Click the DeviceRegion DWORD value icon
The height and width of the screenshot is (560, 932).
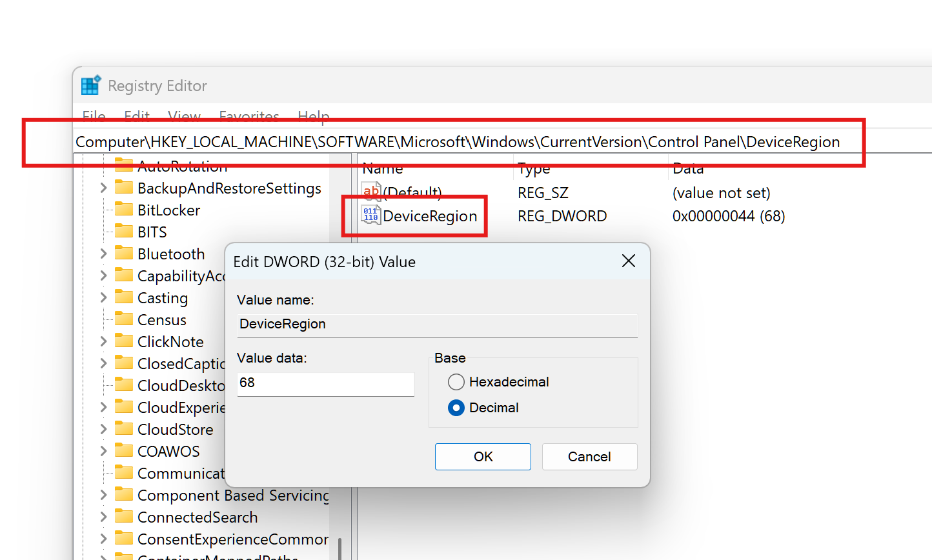(x=371, y=215)
